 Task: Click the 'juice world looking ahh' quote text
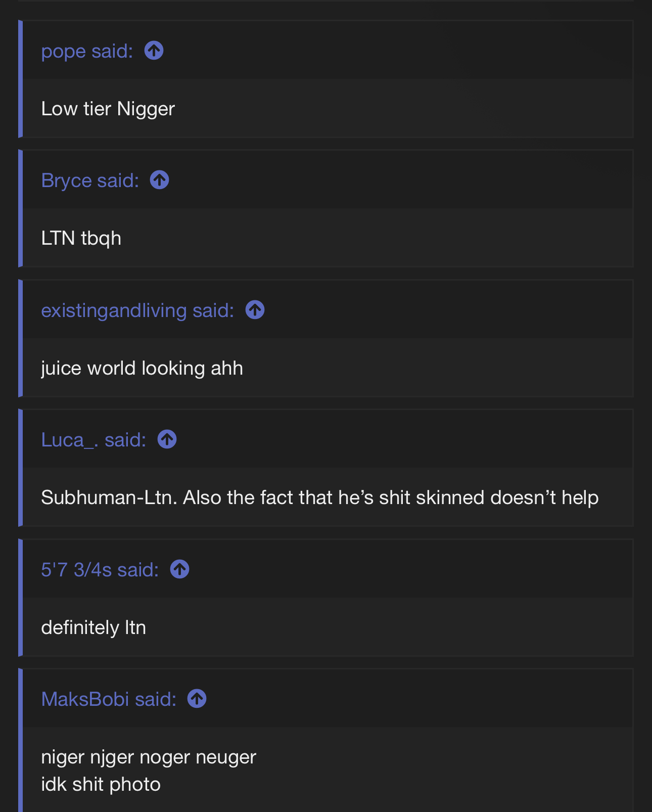pos(142,368)
